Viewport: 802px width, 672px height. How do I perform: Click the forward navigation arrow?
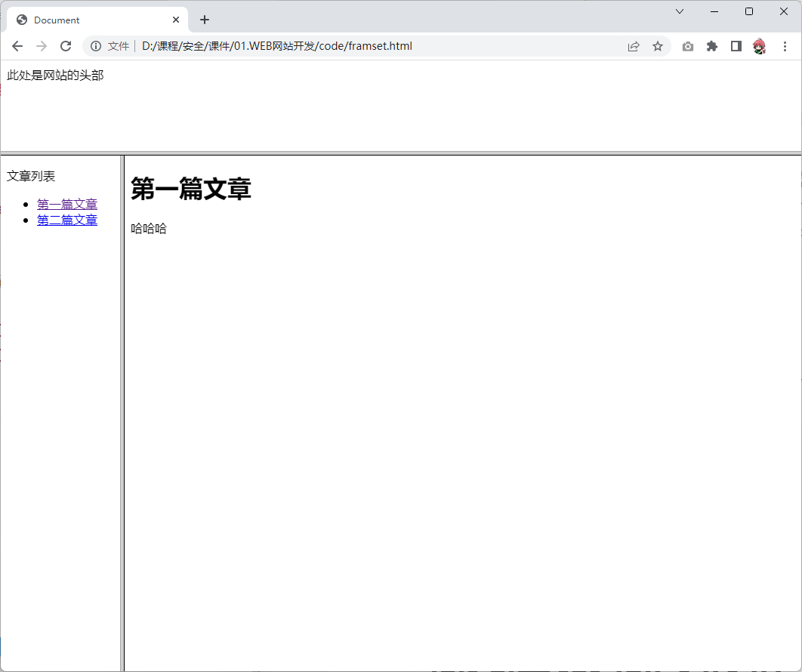(x=42, y=46)
